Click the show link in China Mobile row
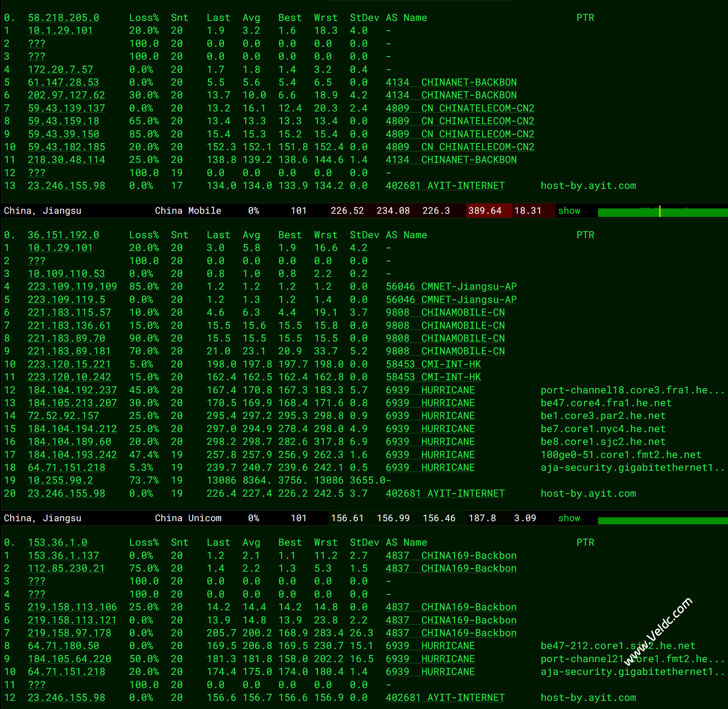This screenshot has width=728, height=709. [x=569, y=211]
